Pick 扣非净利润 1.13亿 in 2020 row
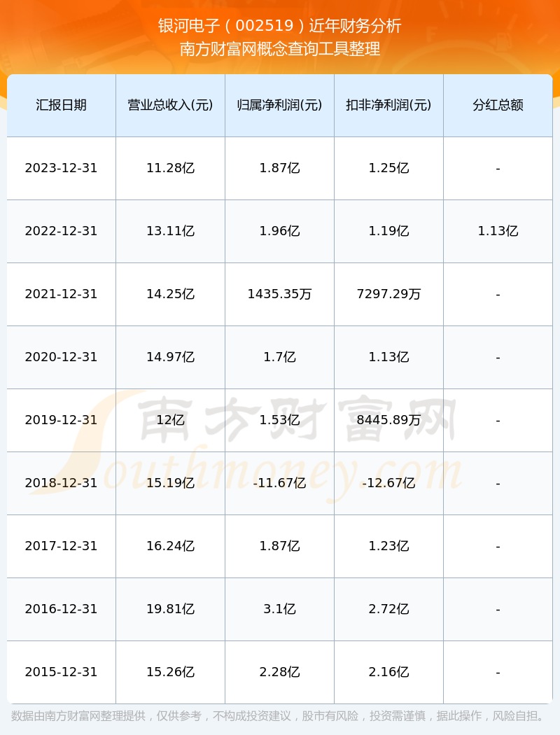This screenshot has width=560, height=735. (389, 357)
